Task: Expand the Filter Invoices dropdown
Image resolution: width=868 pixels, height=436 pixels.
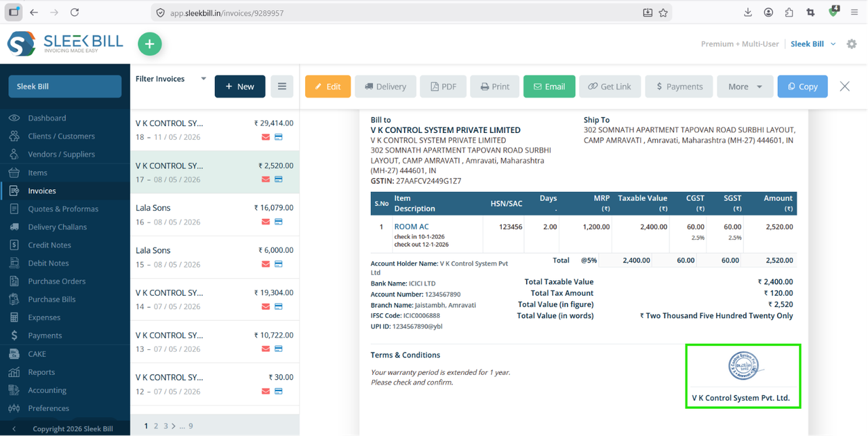Action: pyautogui.click(x=171, y=79)
